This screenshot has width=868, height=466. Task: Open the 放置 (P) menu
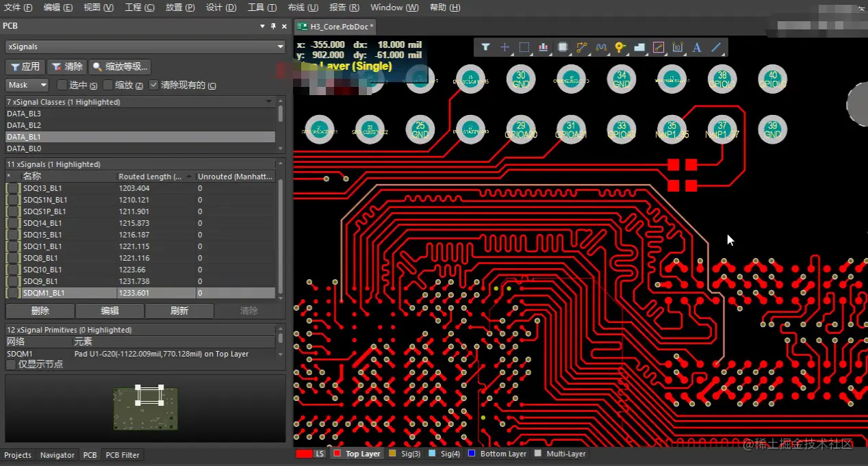(180, 8)
